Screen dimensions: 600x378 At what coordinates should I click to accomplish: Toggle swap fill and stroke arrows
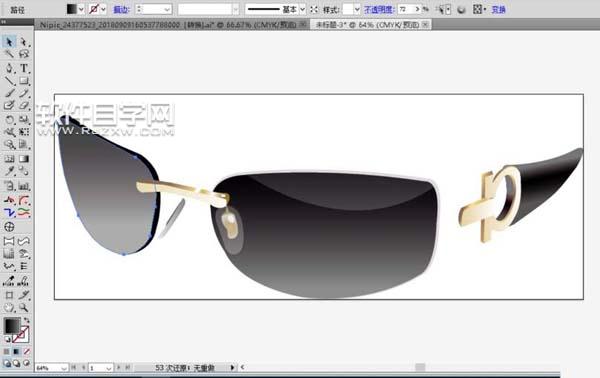(x=26, y=320)
